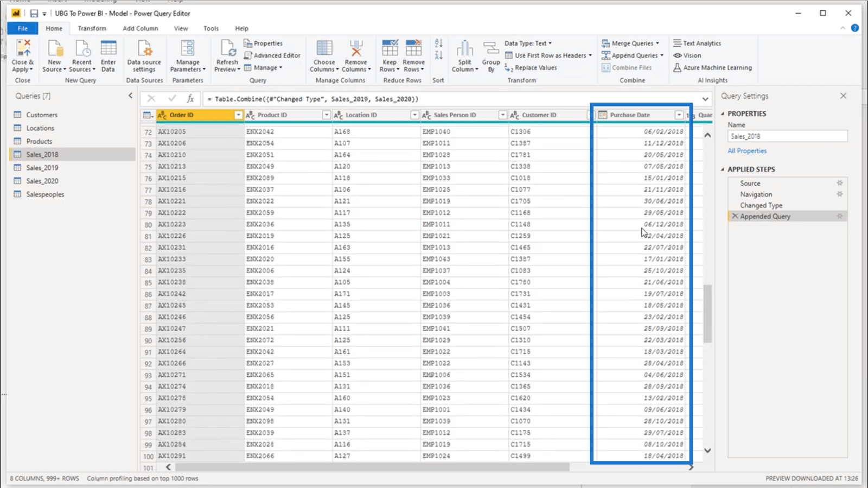Open the help question mark icon
Viewport: 868px width, 488px height.
point(855,28)
